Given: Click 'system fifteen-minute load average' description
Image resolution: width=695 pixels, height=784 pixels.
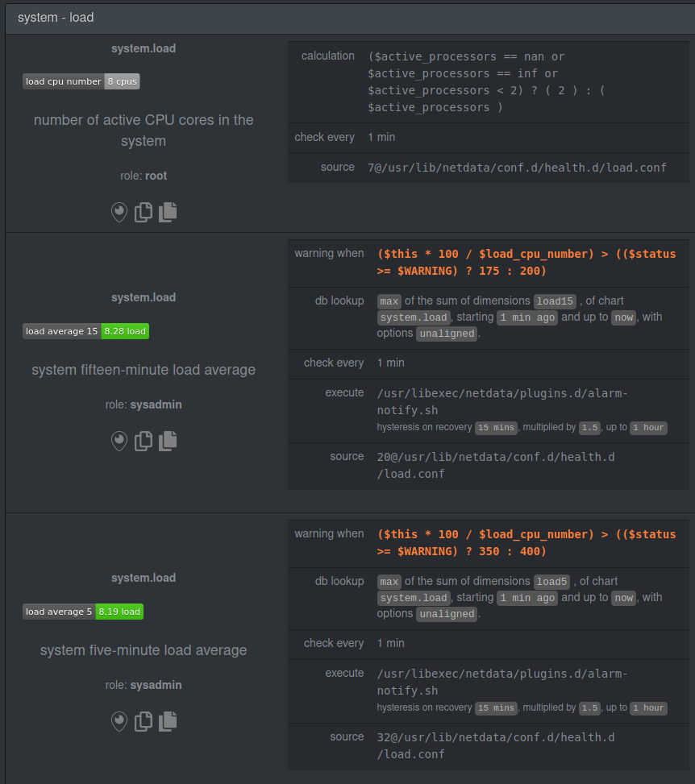Looking at the screenshot, I should coord(144,370).
